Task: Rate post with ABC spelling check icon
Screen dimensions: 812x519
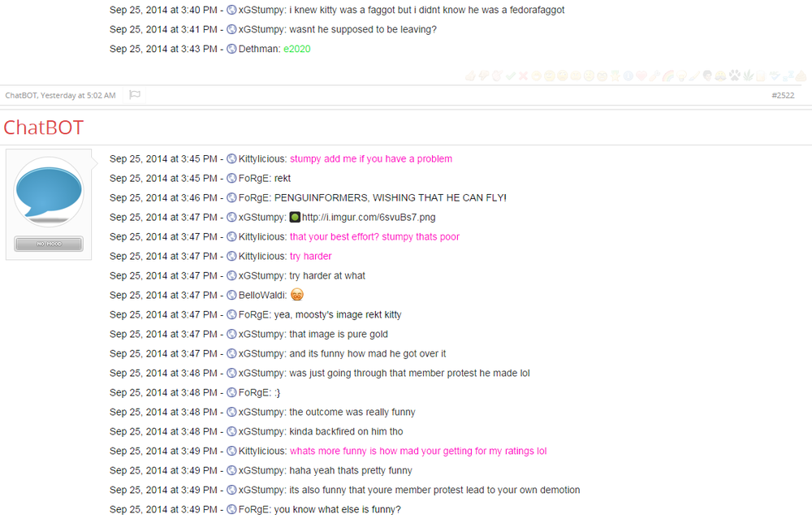Action: [x=774, y=76]
